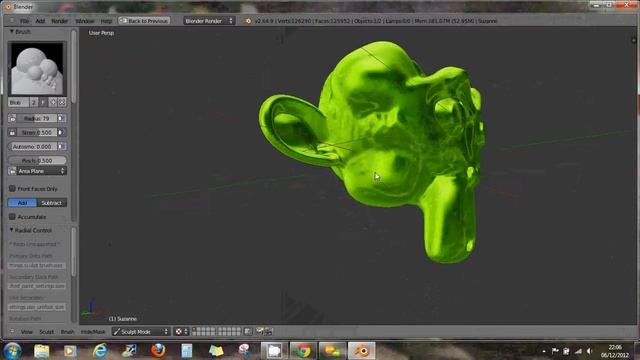Open Windows Start menu orb
The width and height of the screenshot is (640, 360).
(13, 351)
